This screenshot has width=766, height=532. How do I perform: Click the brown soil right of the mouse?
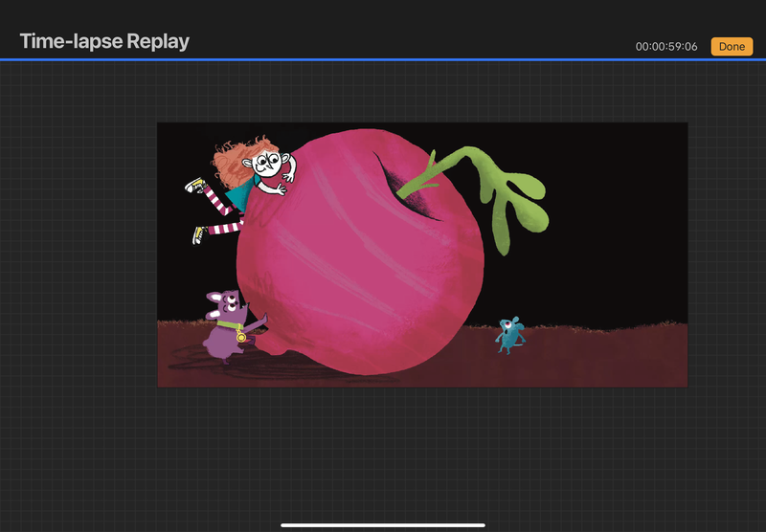pyautogui.click(x=613, y=354)
